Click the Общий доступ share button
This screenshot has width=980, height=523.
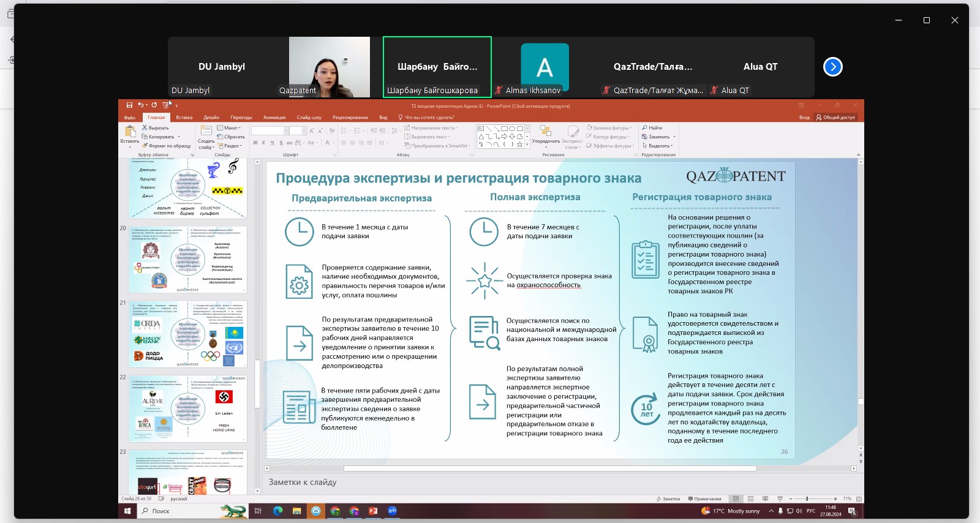(835, 118)
